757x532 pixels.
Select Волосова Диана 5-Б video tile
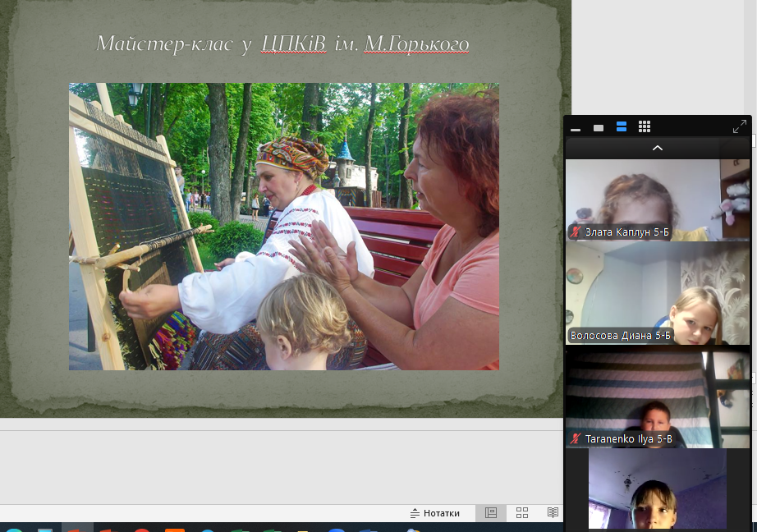tap(658, 293)
